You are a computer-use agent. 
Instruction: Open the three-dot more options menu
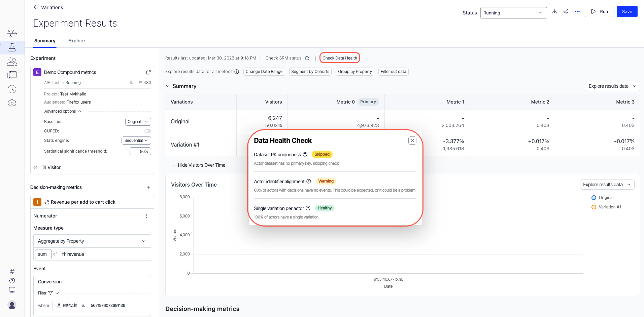tap(577, 12)
